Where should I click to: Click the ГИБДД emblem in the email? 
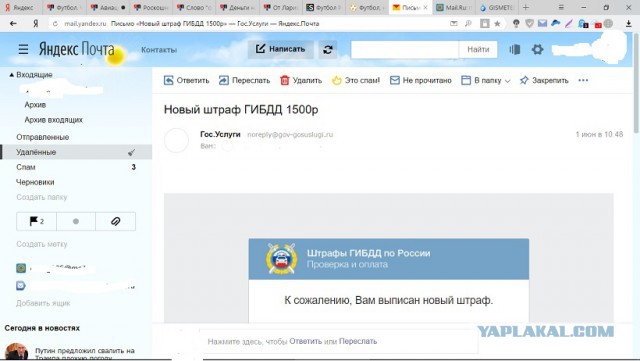(281, 258)
